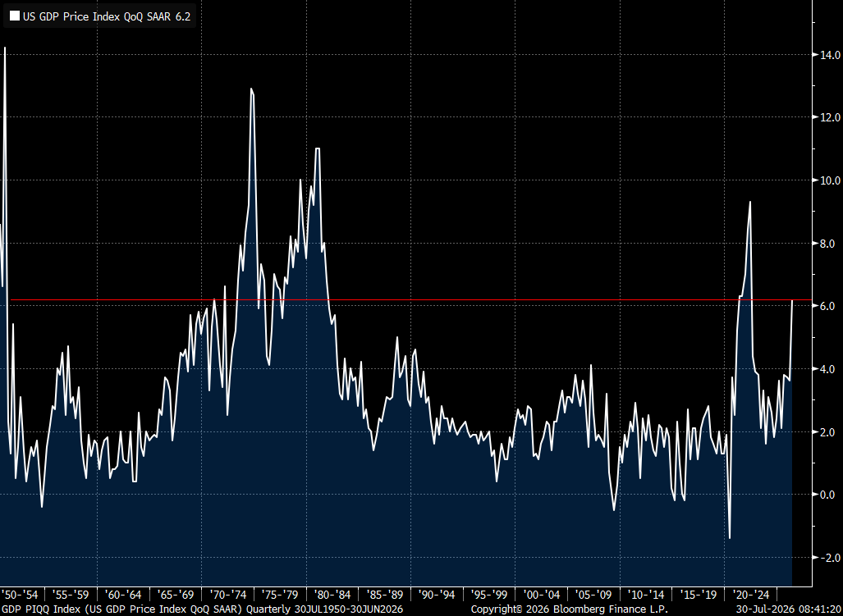Select the '80-'84 x-axis period label
The image size is (843, 616).
coord(332,595)
